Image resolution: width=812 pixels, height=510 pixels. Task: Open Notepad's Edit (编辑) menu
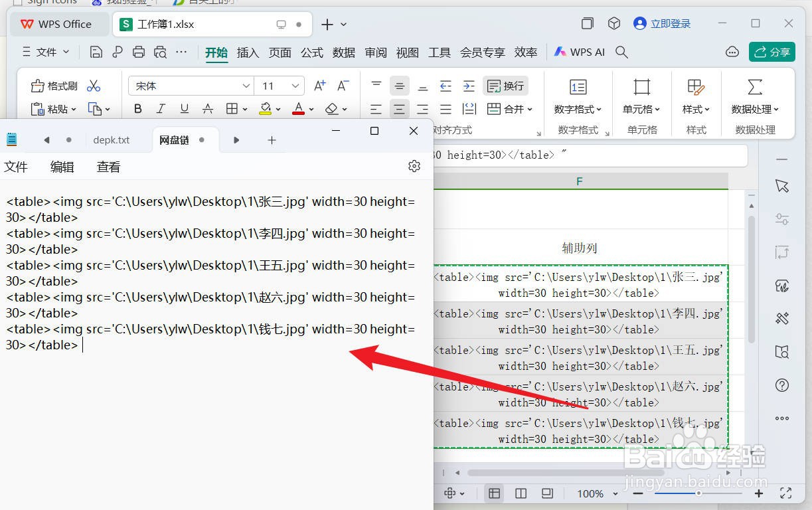coord(62,167)
